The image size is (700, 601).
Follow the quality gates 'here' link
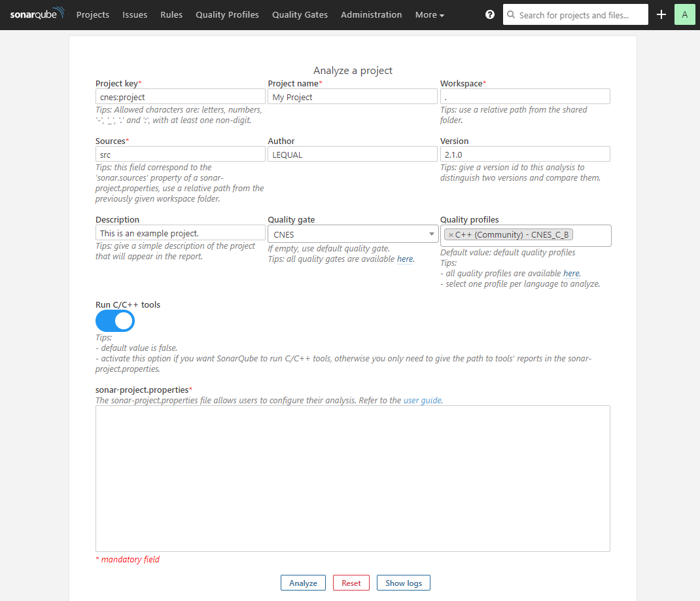(405, 259)
